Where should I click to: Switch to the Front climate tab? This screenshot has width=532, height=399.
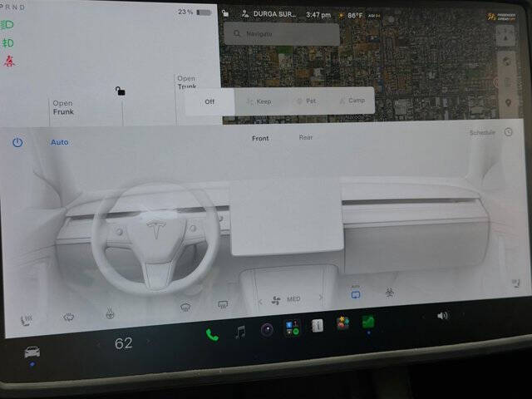[x=260, y=139]
